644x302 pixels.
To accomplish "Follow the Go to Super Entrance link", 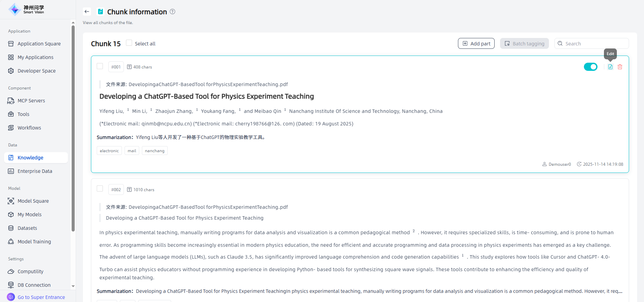I will pyautogui.click(x=41, y=297).
